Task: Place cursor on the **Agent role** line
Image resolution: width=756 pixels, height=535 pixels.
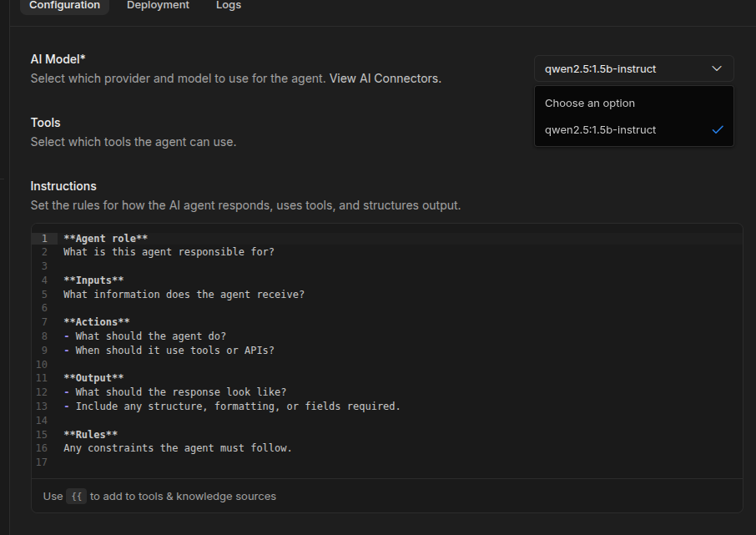Action: click(x=106, y=238)
